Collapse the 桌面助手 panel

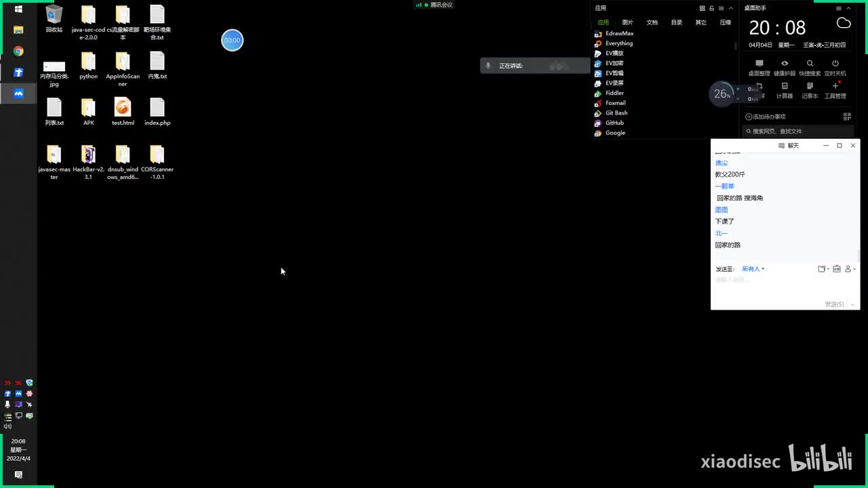848,8
